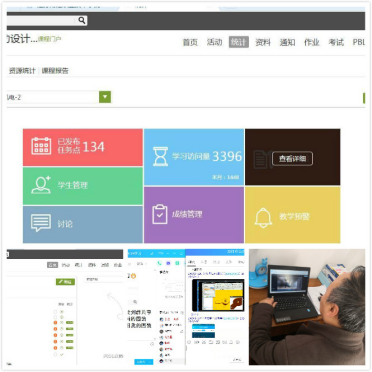Click the hourglass icon on the 学习访问量 tile
The height and width of the screenshot is (372, 372).
160,156
